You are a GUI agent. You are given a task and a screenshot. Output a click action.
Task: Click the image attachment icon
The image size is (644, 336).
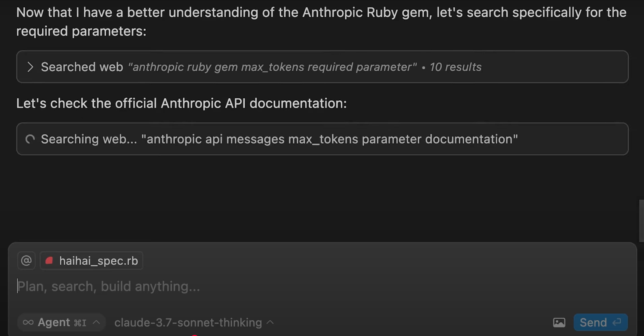tap(559, 322)
